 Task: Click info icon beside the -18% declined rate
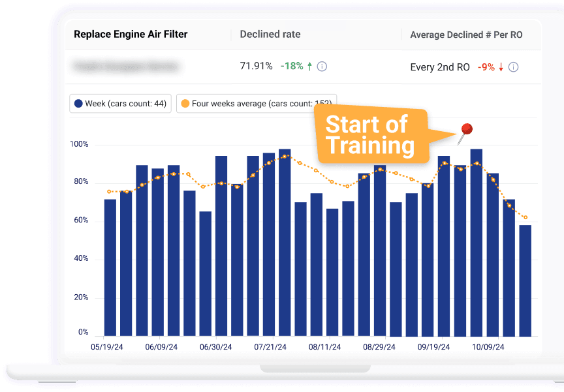click(322, 67)
